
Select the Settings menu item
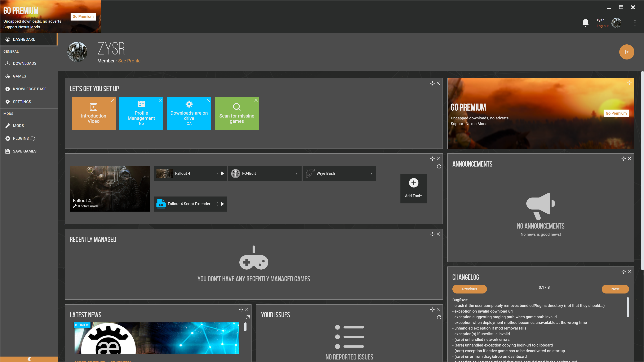click(x=22, y=101)
